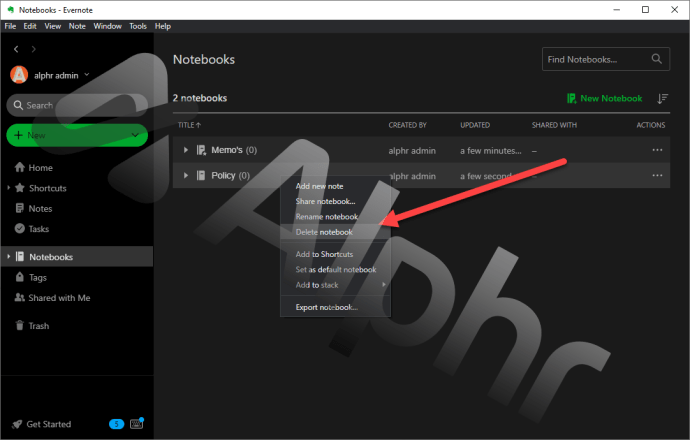690x440 pixels.
Task: Click the keyboard shortcuts icon
Action: click(136, 423)
